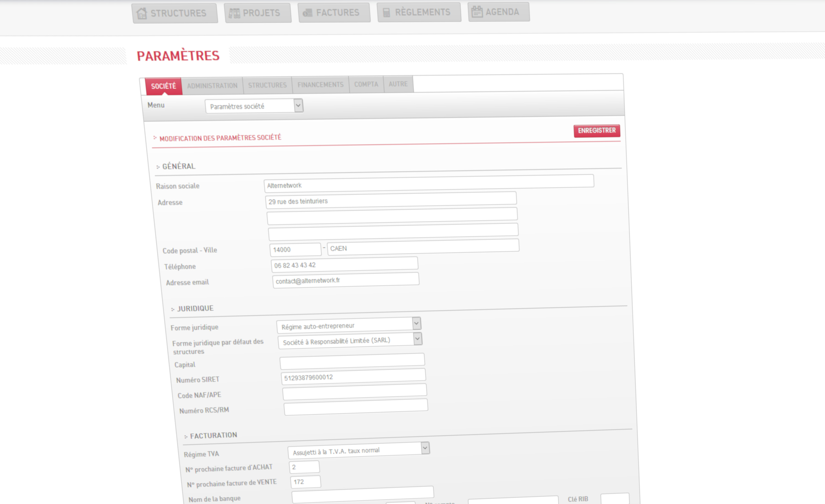The width and height of the screenshot is (825, 504).
Task: Click the Règlements calculator icon
Action: tap(386, 12)
